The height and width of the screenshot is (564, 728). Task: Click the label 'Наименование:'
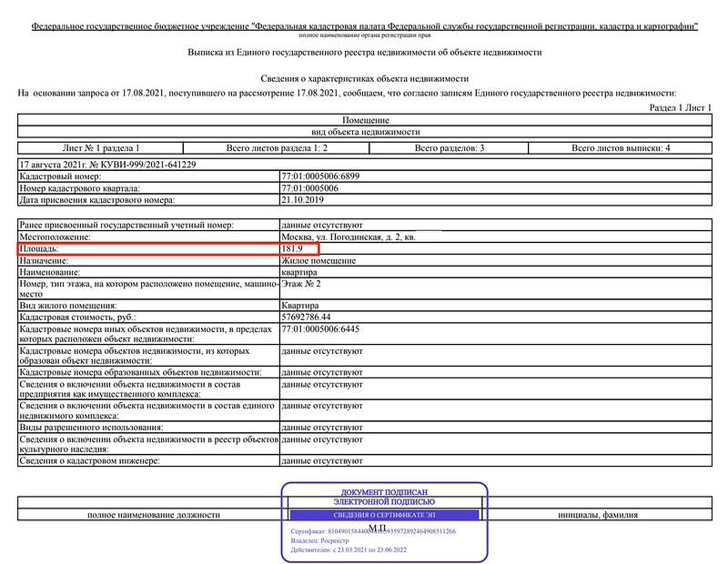tap(50, 273)
